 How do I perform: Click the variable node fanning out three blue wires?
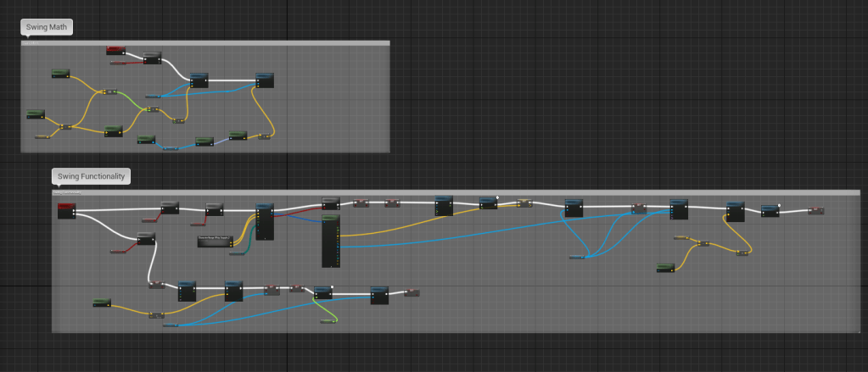coord(582,256)
